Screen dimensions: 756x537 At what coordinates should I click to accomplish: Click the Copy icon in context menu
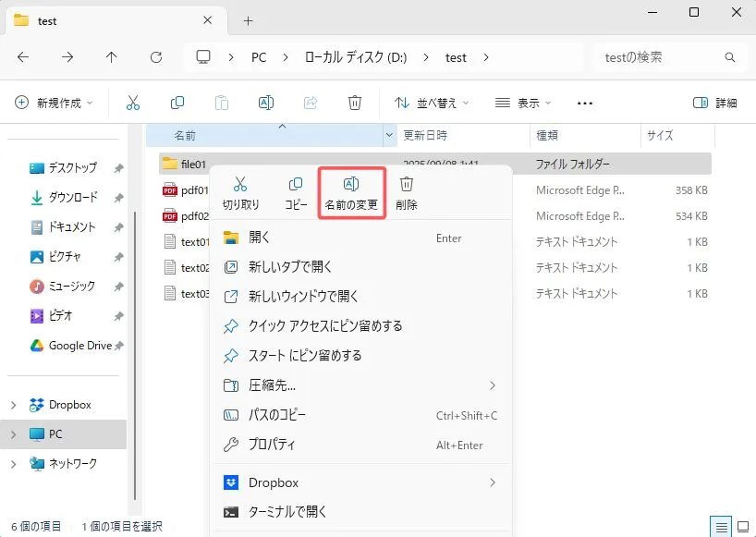pyautogui.click(x=296, y=185)
